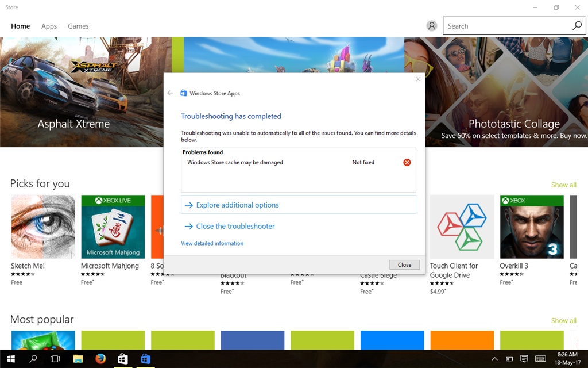Image resolution: width=588 pixels, height=368 pixels.
Task: Show hidden system tray icons
Action: pos(494,359)
